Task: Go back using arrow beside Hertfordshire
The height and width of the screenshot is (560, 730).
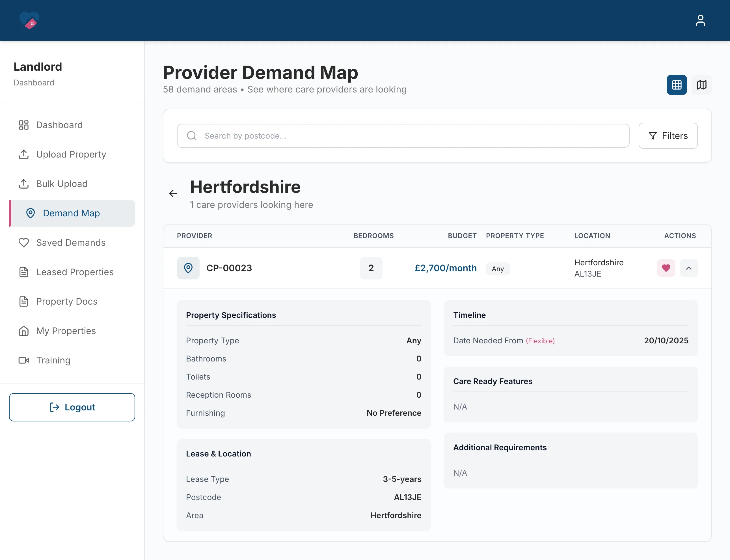Action: tap(173, 193)
